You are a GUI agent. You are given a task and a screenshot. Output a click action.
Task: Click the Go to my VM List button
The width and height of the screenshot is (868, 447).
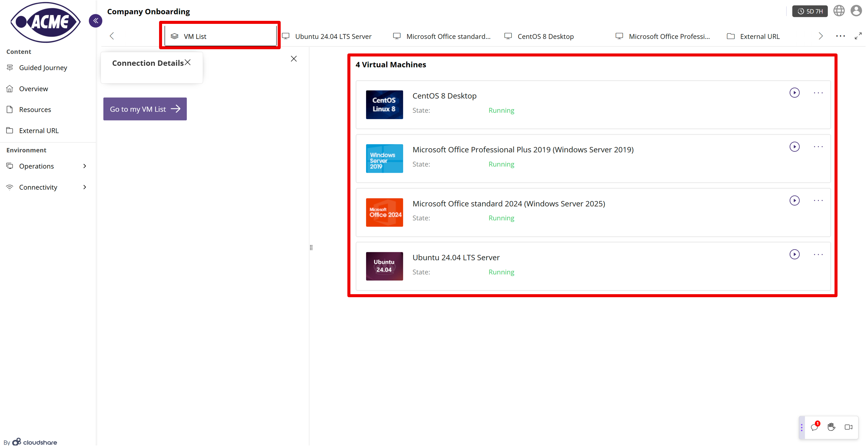click(145, 109)
